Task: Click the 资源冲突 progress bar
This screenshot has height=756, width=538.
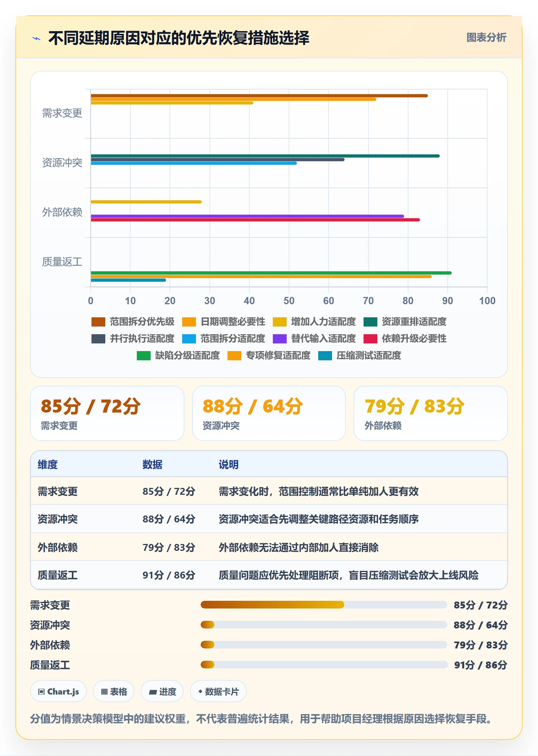Action: click(324, 625)
